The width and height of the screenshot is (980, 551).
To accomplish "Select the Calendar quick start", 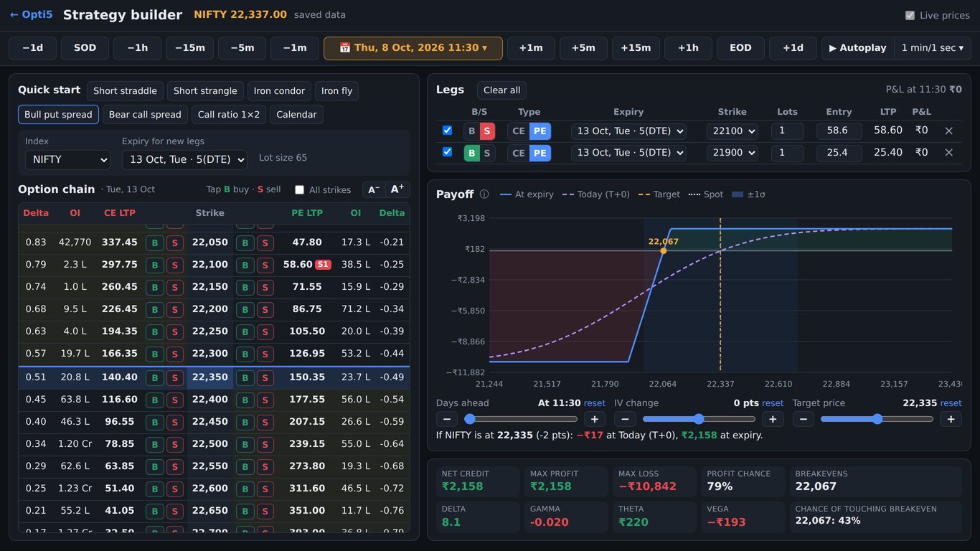I will point(296,115).
